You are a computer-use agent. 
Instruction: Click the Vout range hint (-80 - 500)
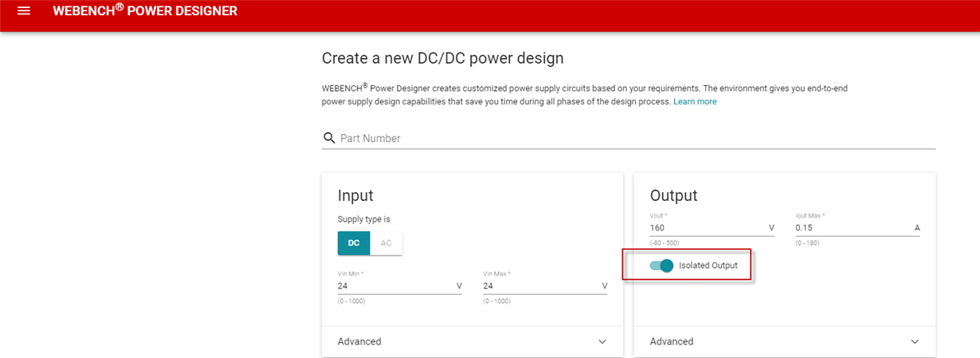click(x=664, y=242)
